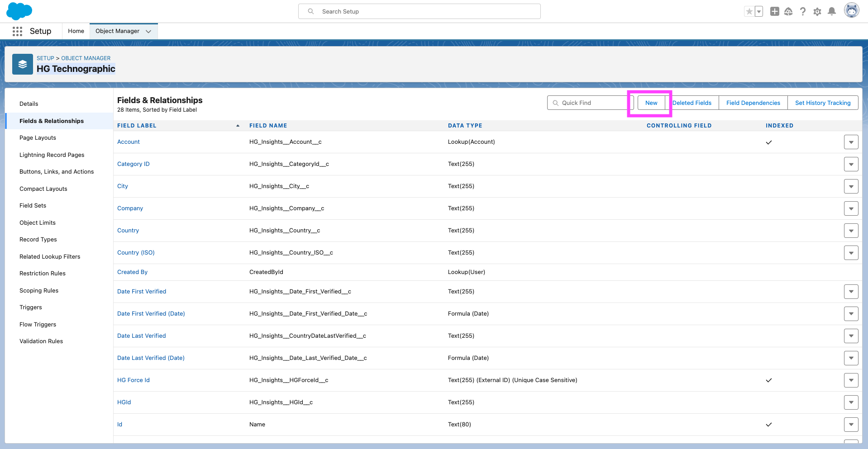The image size is (868, 449).
Task: Click the HG Technographic object icon
Action: tap(23, 64)
